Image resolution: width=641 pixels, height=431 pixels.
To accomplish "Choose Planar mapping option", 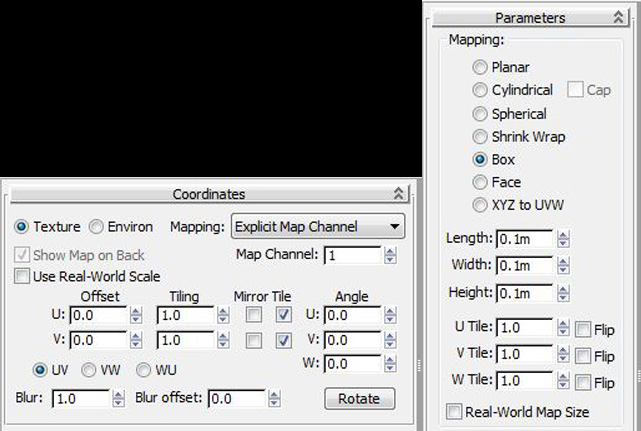I will click(x=481, y=68).
